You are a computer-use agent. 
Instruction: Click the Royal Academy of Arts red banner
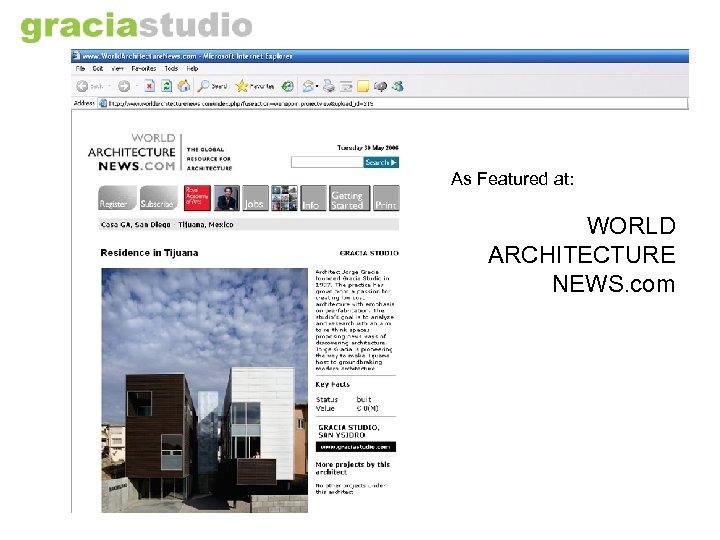[x=197, y=198]
